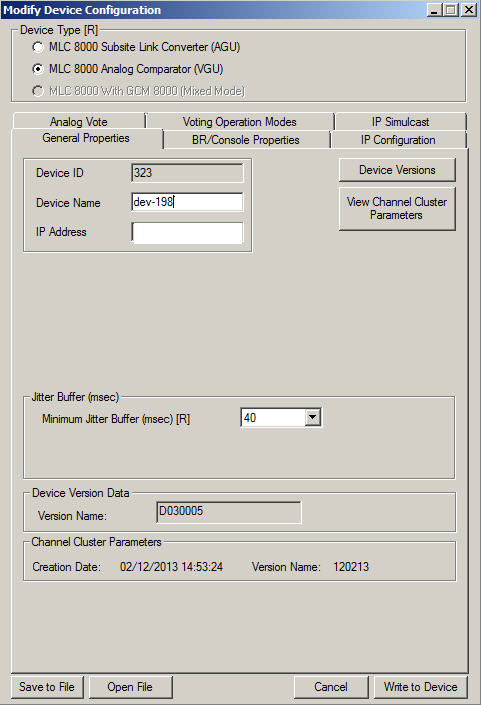Select the General Properties tab
The width and height of the screenshot is (481, 705).
86,138
